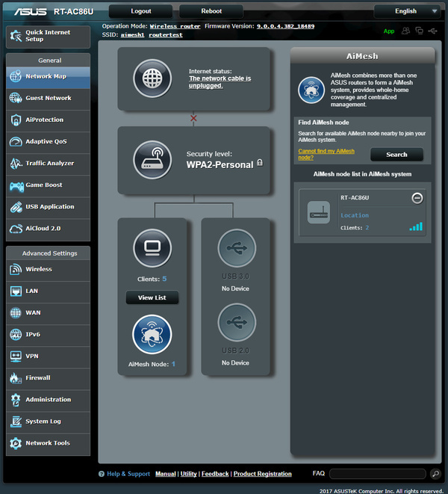Screen dimensions: 448x494
Task: Select Network Map in sidebar
Action: (48, 76)
